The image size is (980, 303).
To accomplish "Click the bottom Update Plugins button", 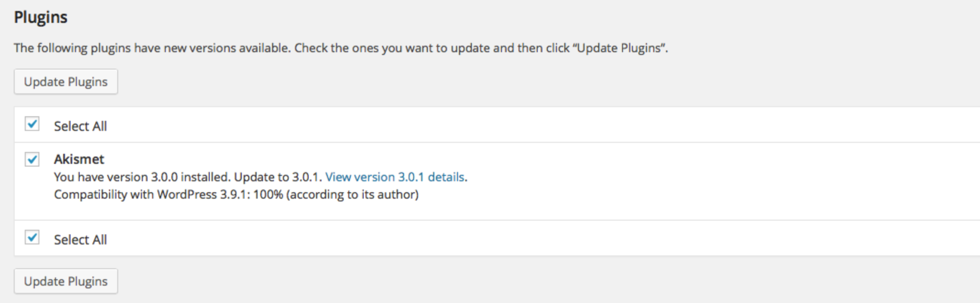I will (65, 281).
